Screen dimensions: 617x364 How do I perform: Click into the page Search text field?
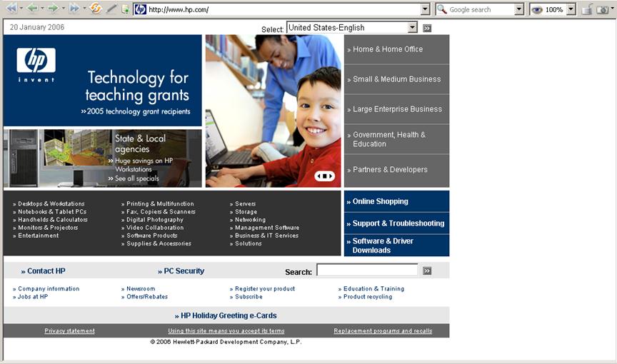point(367,270)
